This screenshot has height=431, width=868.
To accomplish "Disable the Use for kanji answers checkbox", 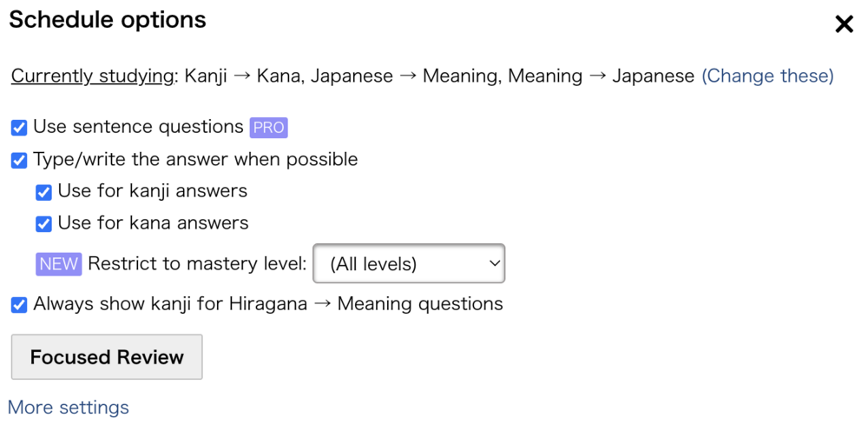I will [x=43, y=192].
